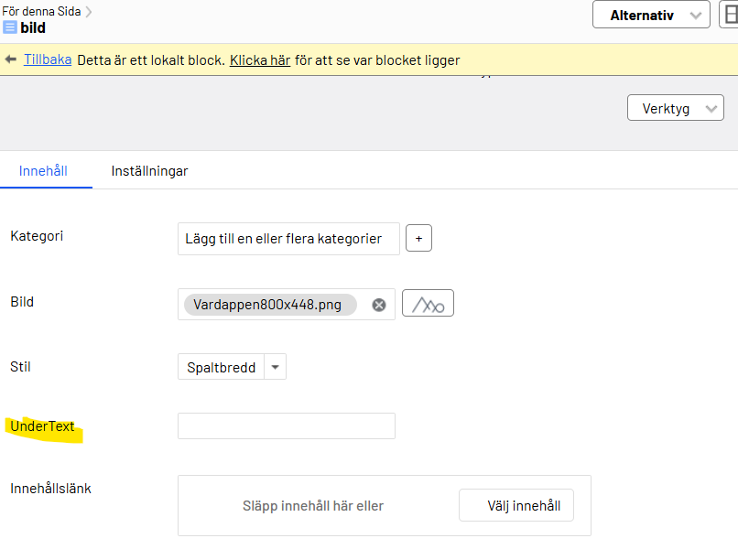Remove Vardappen800x448.png with the clear icon
Screen dimensions: 738x560
coord(379,305)
